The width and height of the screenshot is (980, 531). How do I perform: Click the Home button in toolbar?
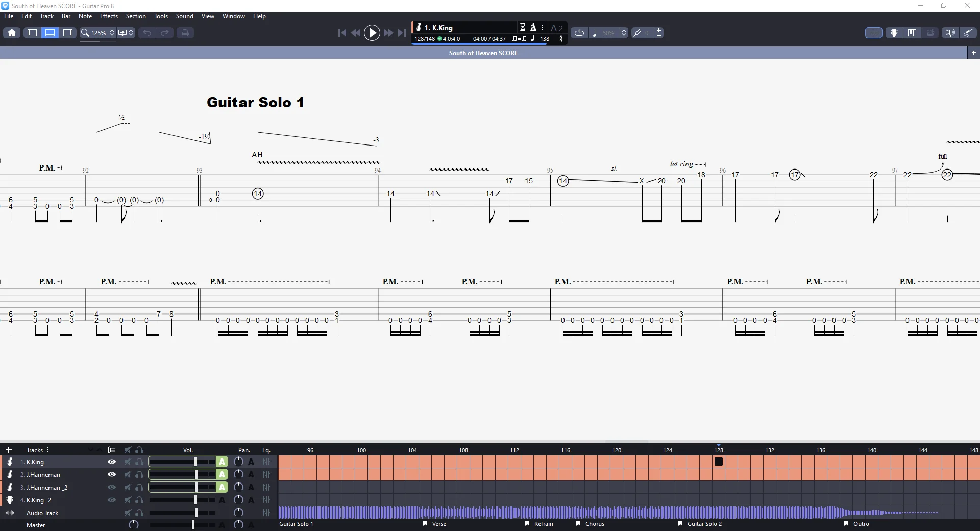point(12,33)
